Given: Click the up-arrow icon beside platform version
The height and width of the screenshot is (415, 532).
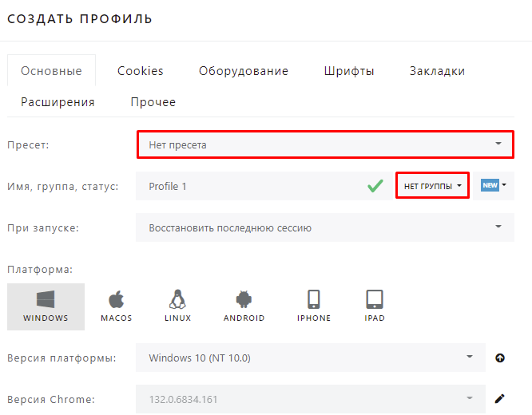Looking at the screenshot, I should (500, 358).
